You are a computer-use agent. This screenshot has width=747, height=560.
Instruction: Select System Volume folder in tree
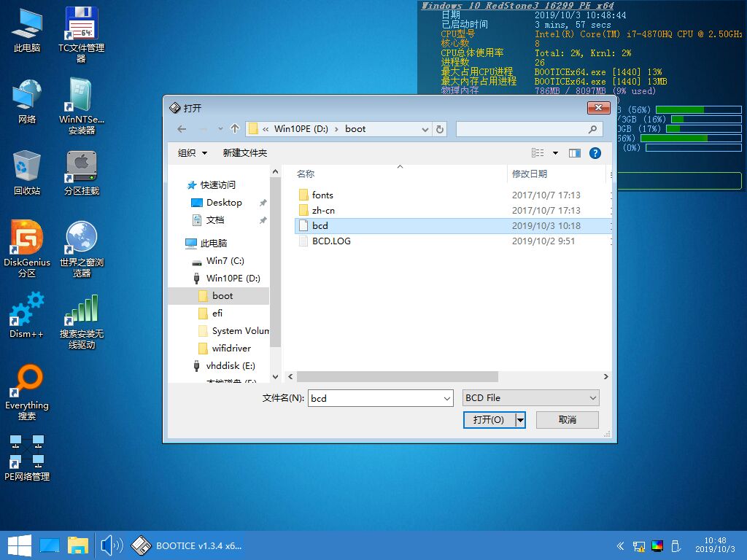point(240,331)
